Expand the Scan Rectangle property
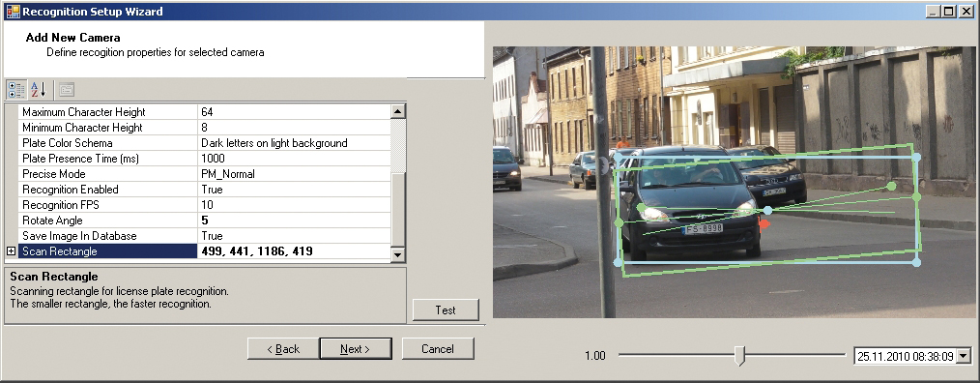Screen dimensions: 980x383 point(11,250)
